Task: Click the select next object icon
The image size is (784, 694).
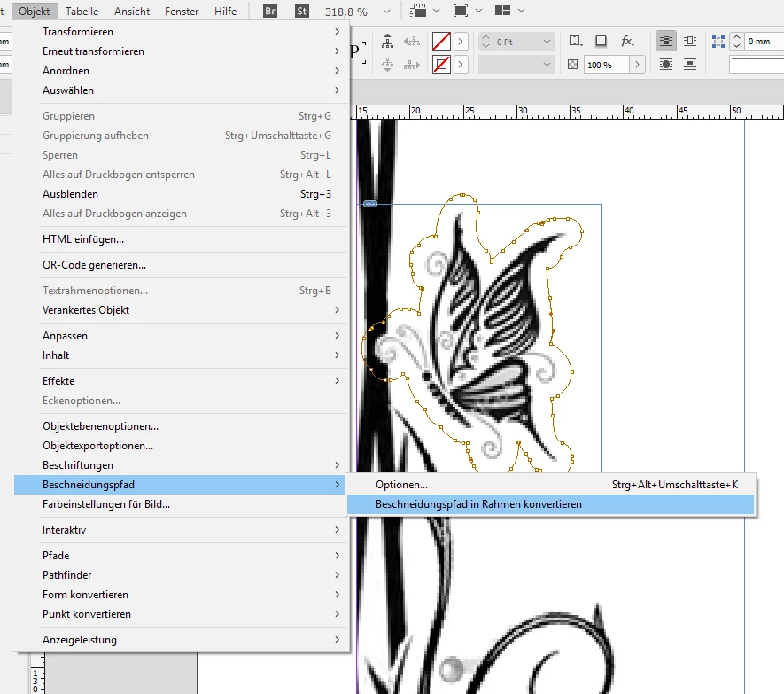Action: click(412, 65)
